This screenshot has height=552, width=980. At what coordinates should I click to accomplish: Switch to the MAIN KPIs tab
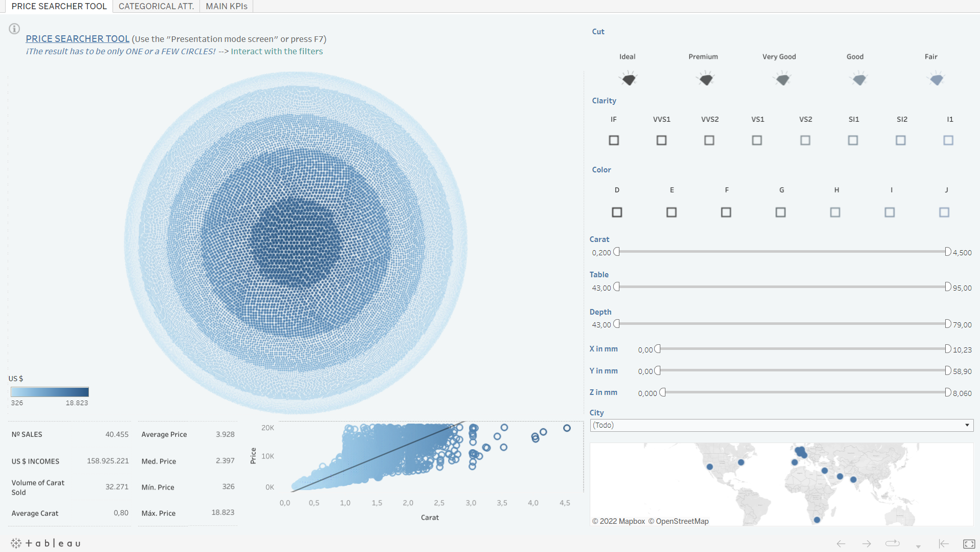[226, 6]
